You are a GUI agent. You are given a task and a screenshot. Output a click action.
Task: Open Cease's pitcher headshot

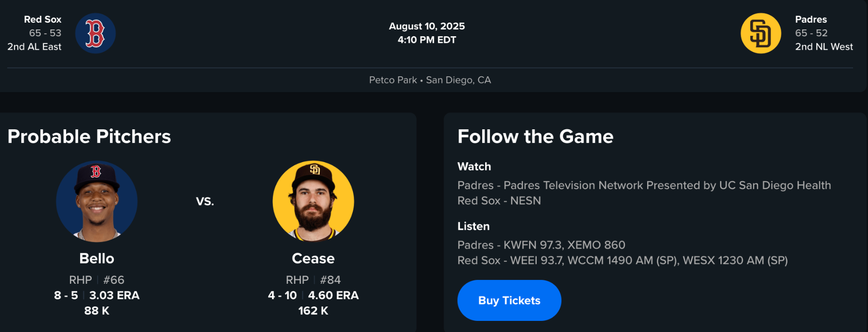[x=313, y=201]
